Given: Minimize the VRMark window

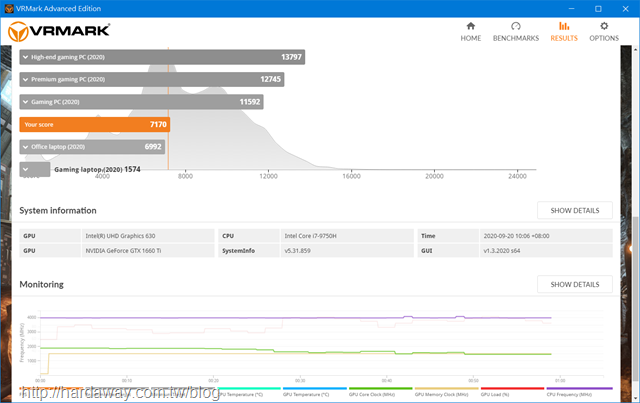Looking at the screenshot, I should (571, 9).
